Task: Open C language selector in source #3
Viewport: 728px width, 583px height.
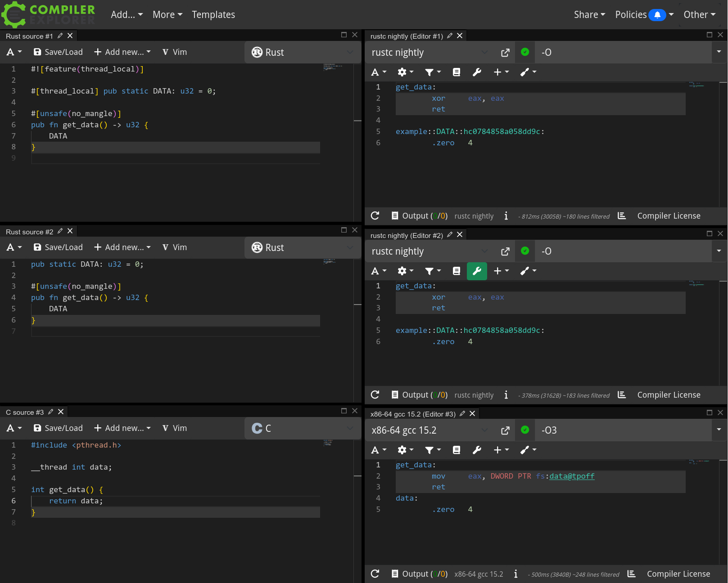Action: click(x=303, y=428)
